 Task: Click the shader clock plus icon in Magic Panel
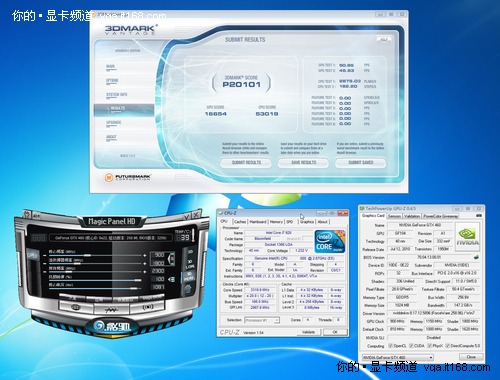(144, 264)
